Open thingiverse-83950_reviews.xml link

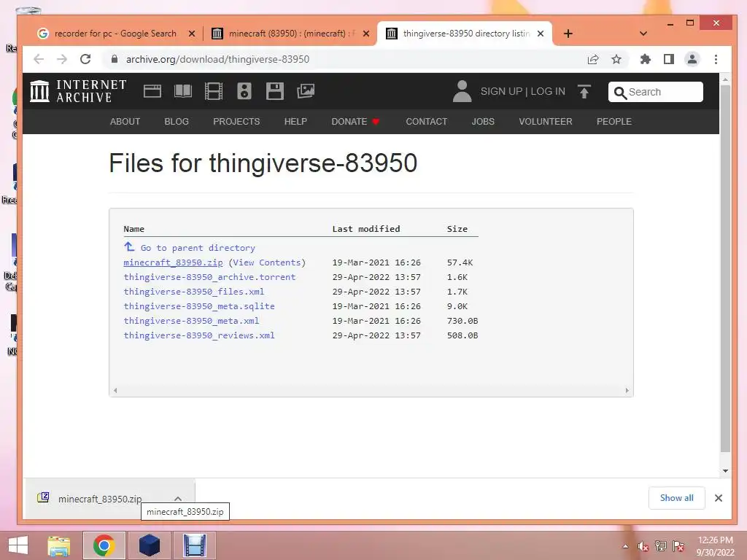(199, 335)
